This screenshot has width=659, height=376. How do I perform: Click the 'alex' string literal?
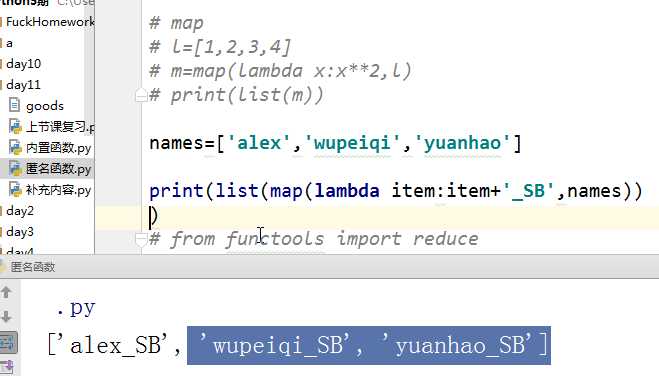258,143
